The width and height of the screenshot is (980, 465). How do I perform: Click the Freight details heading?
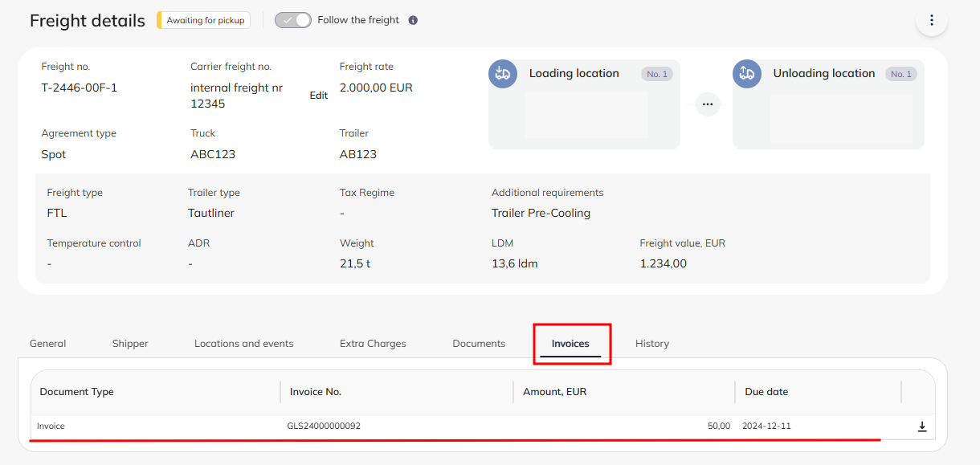pyautogui.click(x=88, y=20)
